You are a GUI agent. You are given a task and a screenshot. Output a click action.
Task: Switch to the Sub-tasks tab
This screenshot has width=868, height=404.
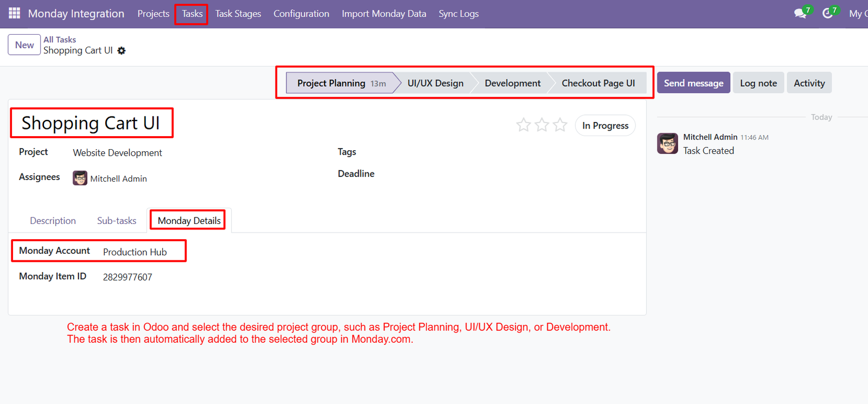click(x=117, y=221)
